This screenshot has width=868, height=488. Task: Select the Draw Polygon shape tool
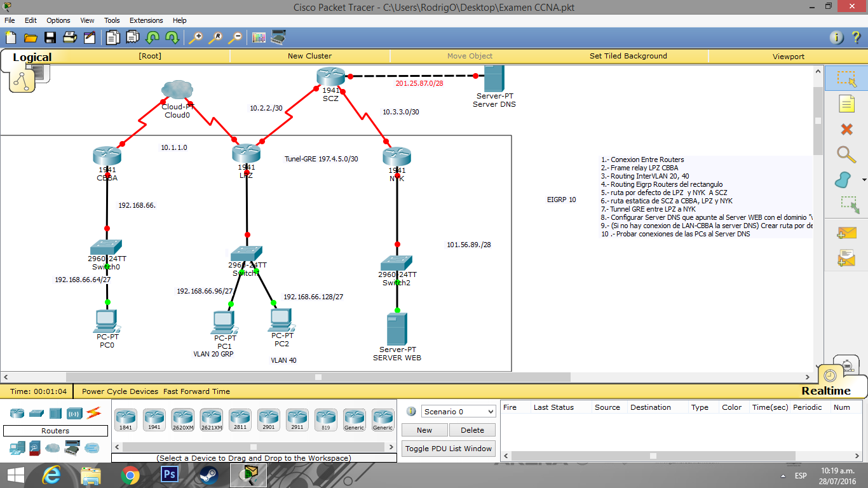point(843,180)
